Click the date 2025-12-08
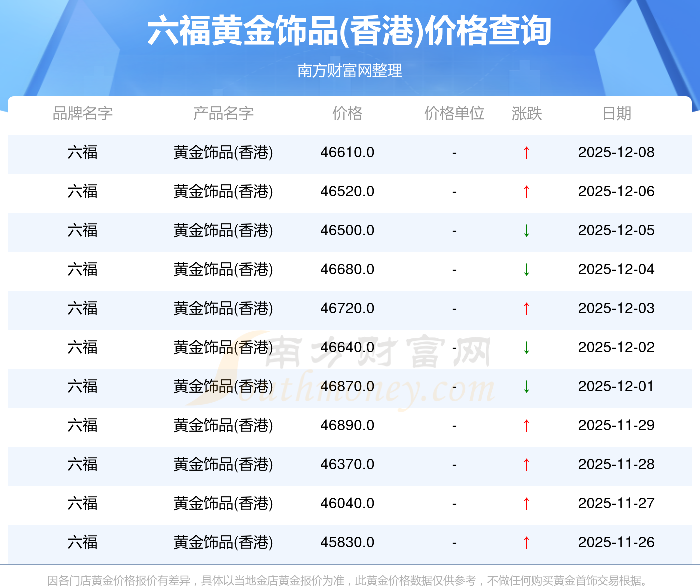 (616, 152)
